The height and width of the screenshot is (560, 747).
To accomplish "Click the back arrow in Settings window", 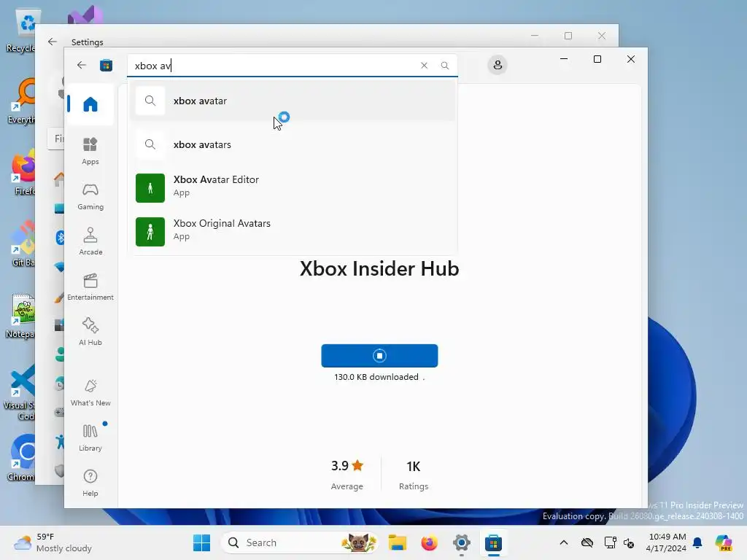I will 53,42.
